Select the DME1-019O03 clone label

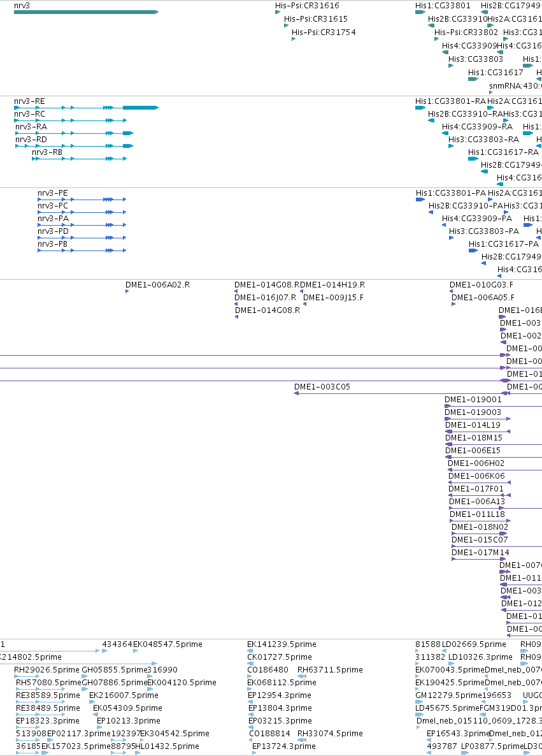click(473, 412)
